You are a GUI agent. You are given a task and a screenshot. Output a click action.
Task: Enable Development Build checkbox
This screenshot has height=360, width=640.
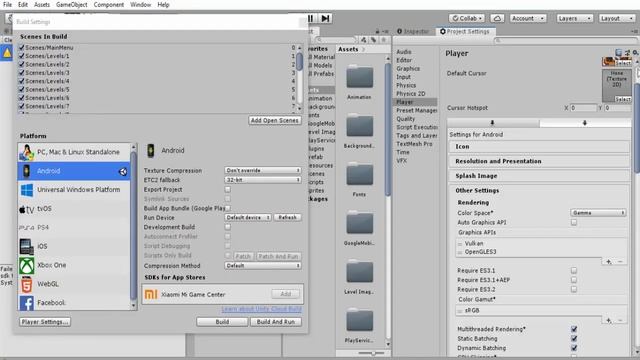click(228, 227)
